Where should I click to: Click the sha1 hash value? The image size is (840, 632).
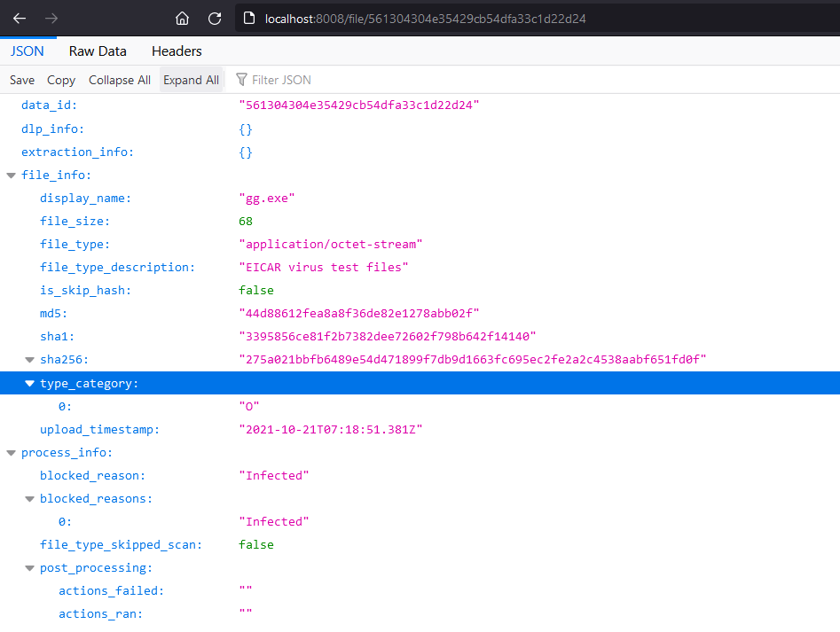click(388, 337)
